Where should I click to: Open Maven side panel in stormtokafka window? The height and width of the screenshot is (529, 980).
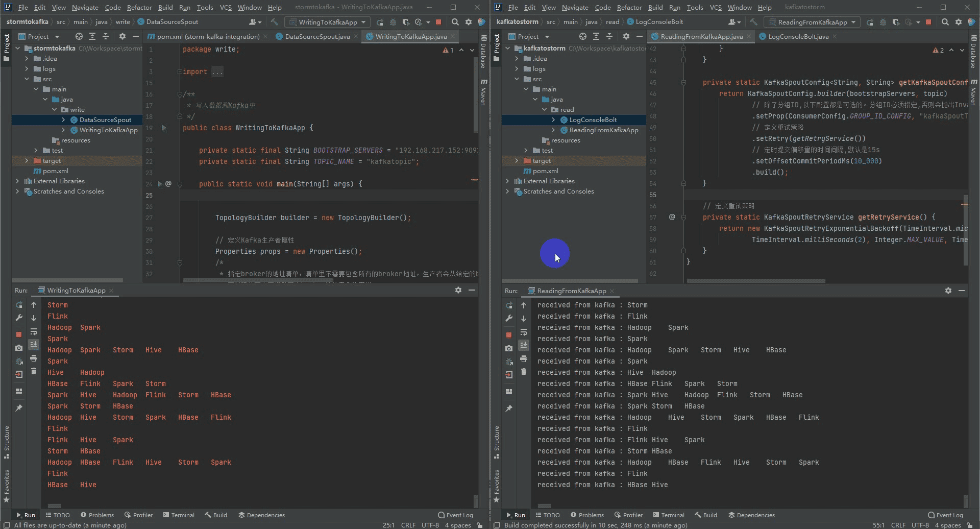(483, 92)
